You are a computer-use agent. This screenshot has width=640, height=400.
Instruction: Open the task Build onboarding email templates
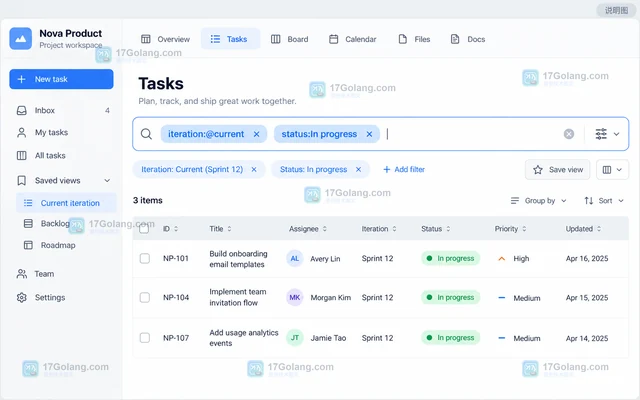(x=238, y=259)
